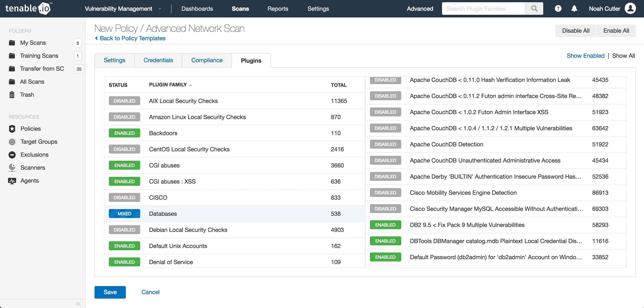This screenshot has height=308, width=644.
Task: Toggle CISCO family DISABLED status
Action: [124, 197]
